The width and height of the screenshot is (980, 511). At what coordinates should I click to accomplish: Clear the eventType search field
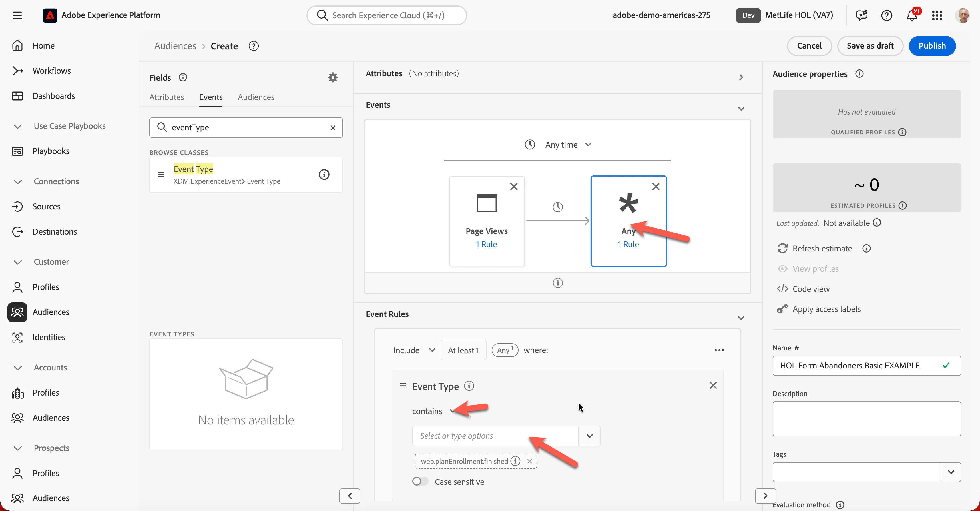[333, 127]
